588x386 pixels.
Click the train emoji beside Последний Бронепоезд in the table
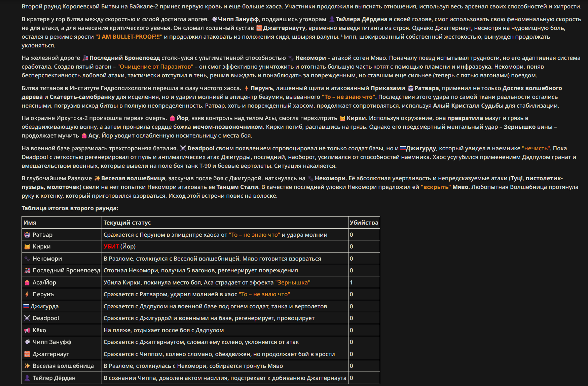(x=27, y=270)
